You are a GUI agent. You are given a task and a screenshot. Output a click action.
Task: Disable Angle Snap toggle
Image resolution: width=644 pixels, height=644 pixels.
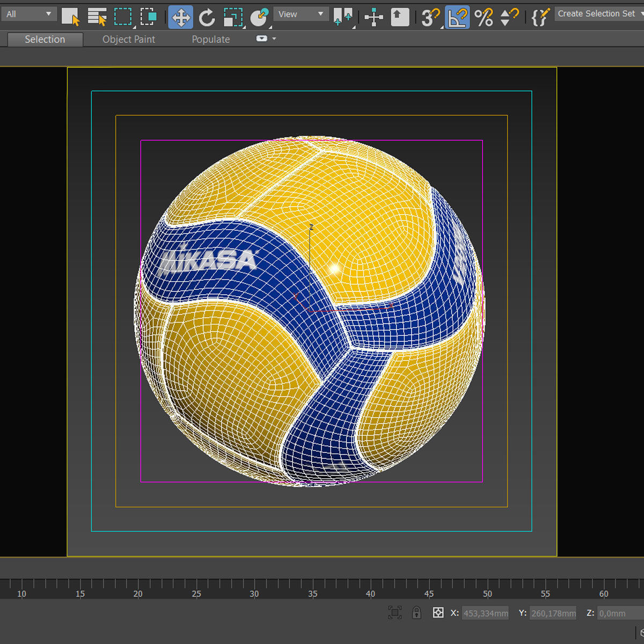point(457,14)
